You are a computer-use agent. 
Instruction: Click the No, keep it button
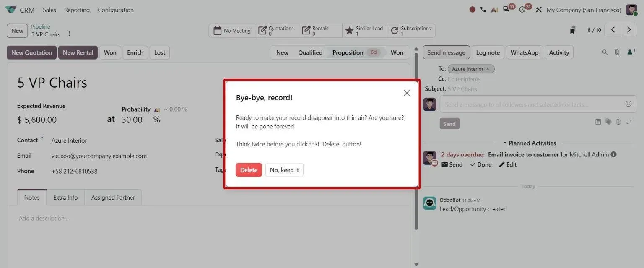point(284,170)
